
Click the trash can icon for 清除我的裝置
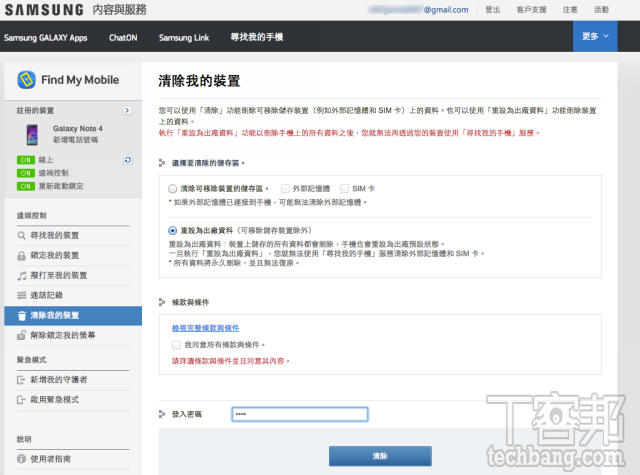(x=22, y=315)
